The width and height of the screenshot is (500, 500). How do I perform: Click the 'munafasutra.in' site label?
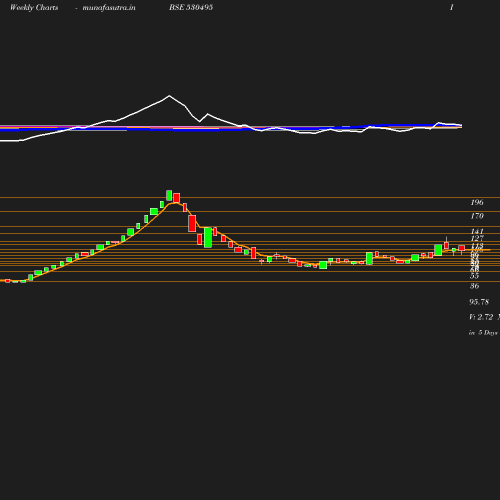[x=109, y=7]
